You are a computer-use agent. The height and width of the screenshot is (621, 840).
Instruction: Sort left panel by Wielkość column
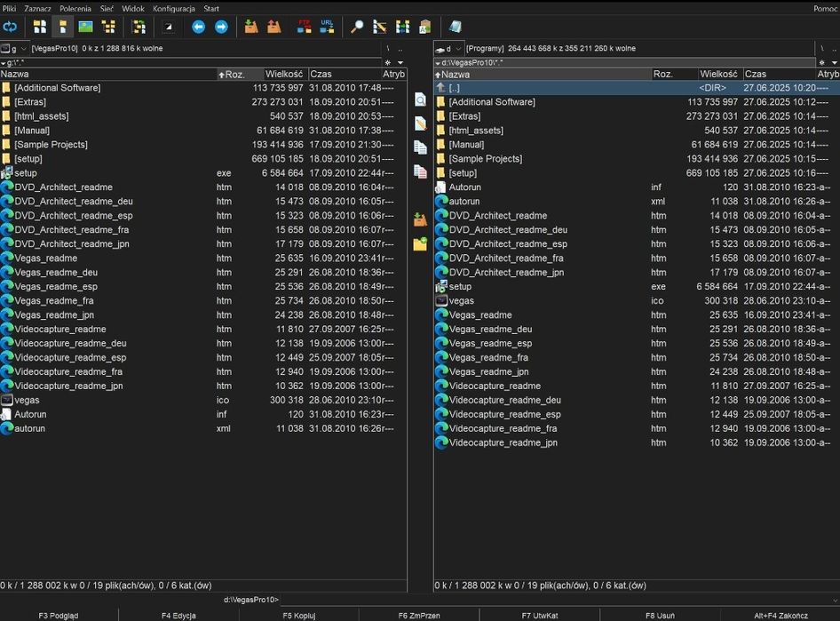coord(286,74)
